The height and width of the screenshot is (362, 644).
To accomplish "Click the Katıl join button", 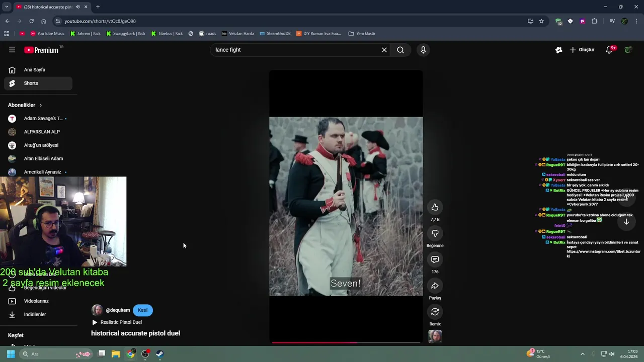I will (143, 310).
